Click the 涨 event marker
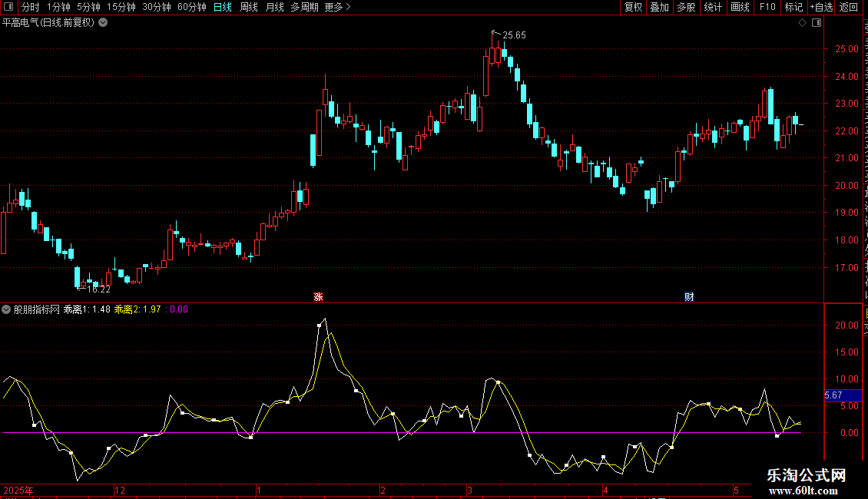The height and width of the screenshot is (499, 868). click(318, 297)
